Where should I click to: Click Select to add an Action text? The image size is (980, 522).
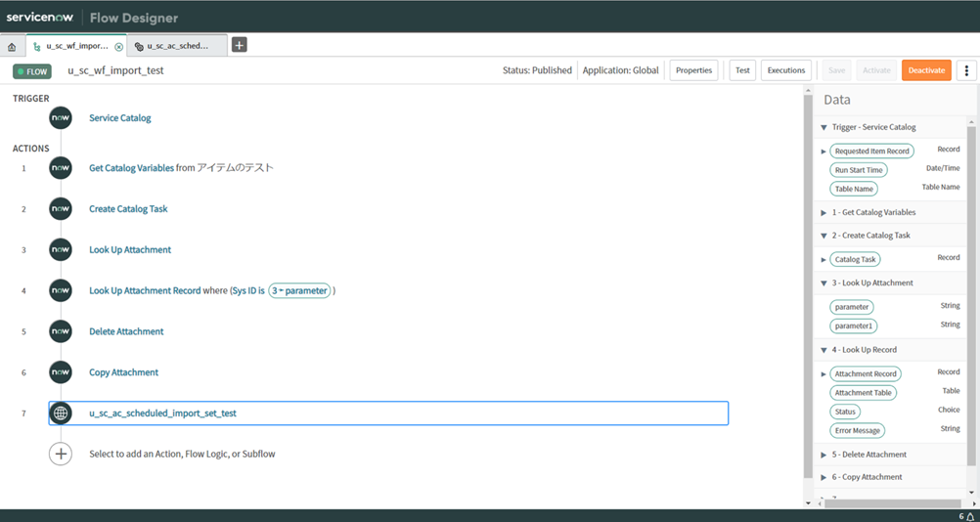[182, 454]
